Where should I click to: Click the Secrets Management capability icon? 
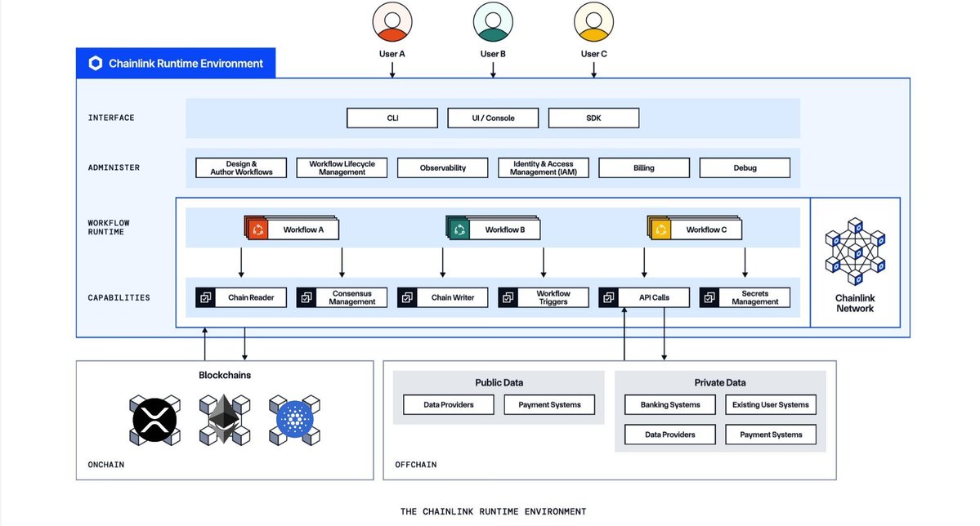(x=709, y=297)
